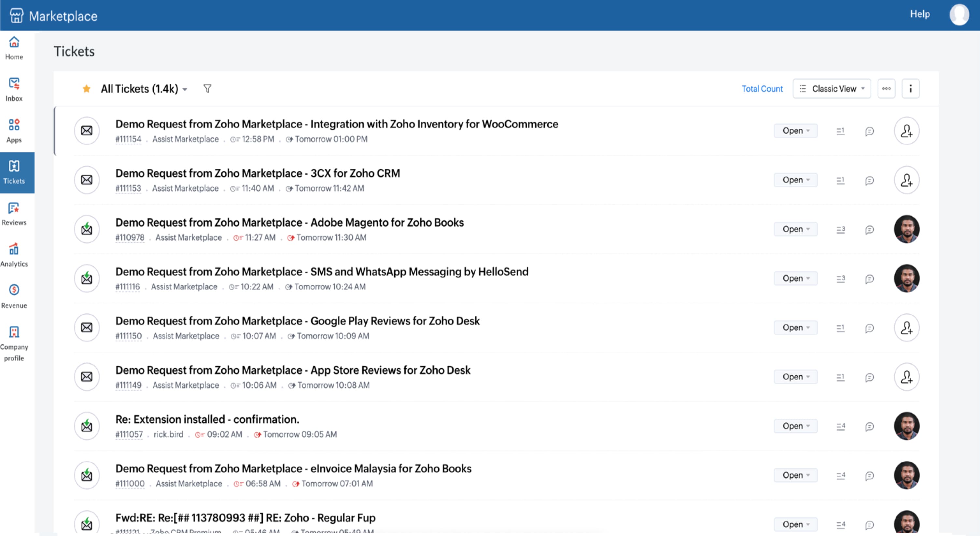980x536 pixels.
Task: View thread count on ticket #111154
Action: tap(840, 131)
